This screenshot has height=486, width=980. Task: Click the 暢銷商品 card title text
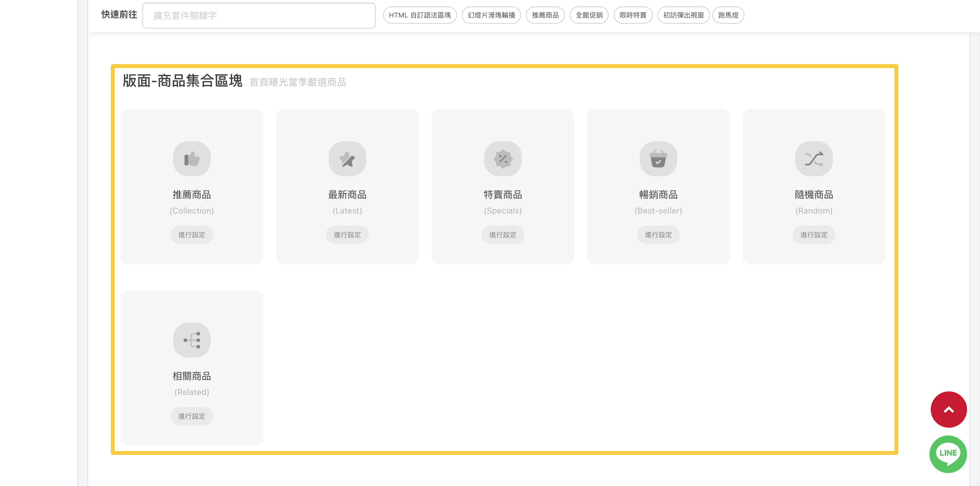[x=659, y=195]
